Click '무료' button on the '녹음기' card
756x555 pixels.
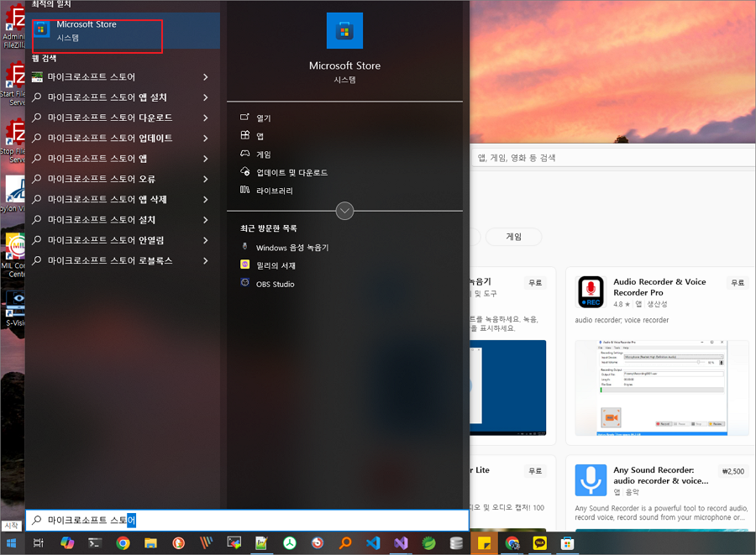tap(535, 282)
